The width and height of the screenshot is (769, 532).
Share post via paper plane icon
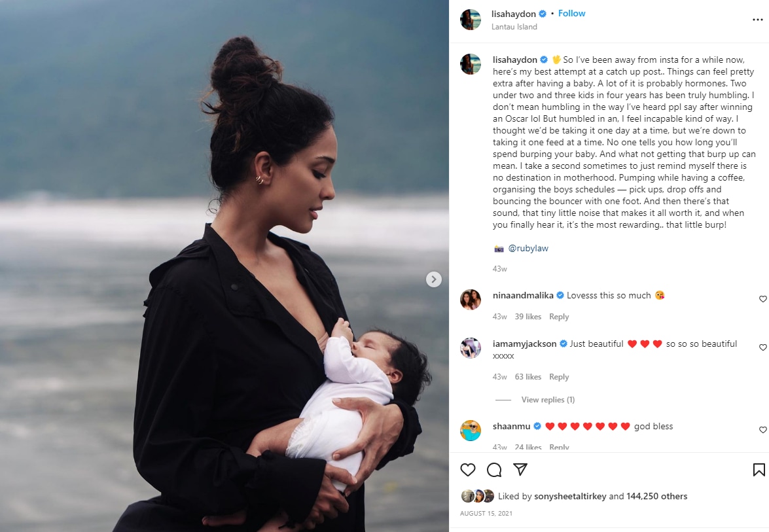click(x=520, y=470)
